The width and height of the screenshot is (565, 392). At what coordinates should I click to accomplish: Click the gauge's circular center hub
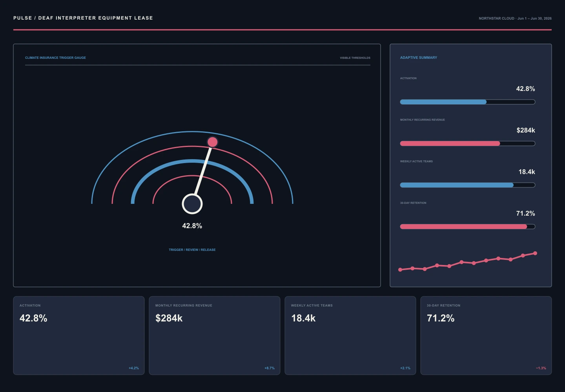click(192, 204)
